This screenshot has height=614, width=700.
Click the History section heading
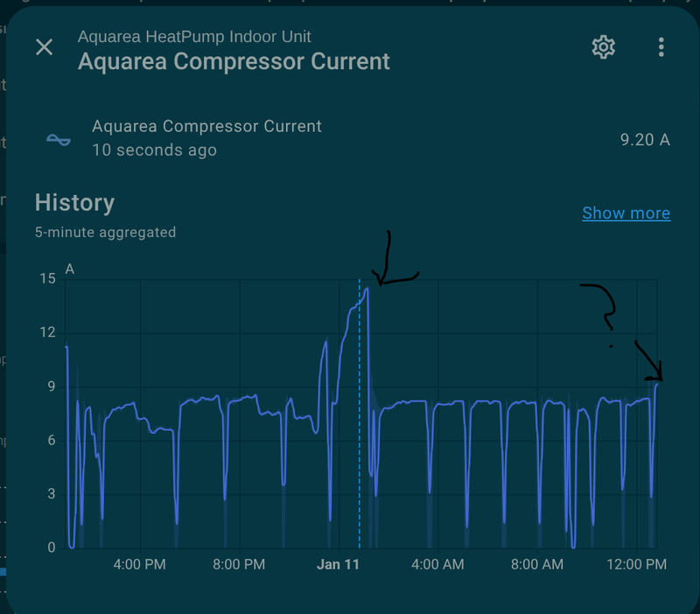pos(74,203)
